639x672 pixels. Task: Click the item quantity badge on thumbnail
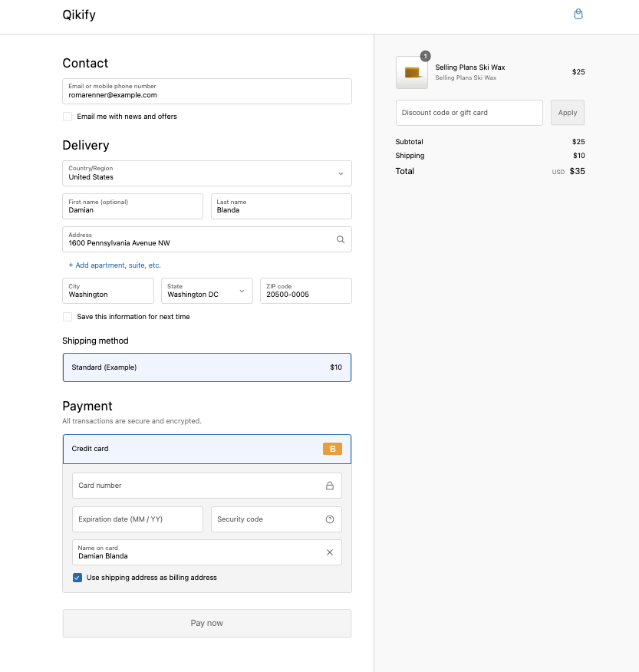[x=425, y=56]
